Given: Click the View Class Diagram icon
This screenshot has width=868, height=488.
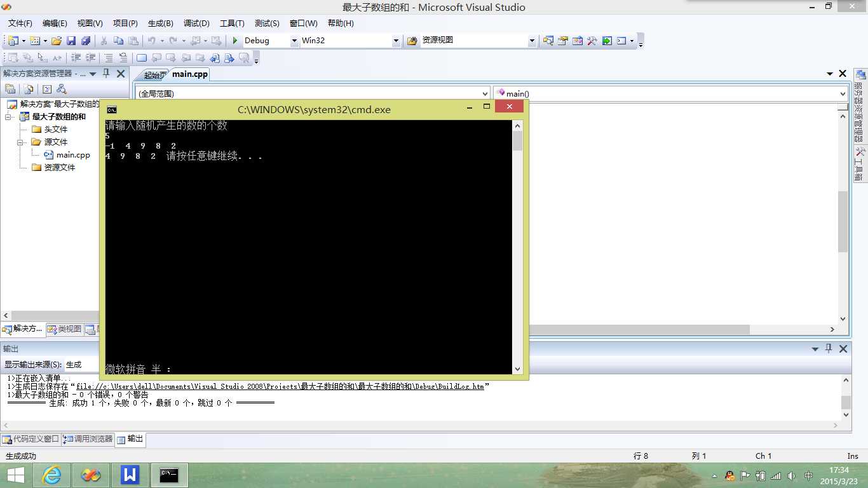Looking at the screenshot, I should [62, 89].
